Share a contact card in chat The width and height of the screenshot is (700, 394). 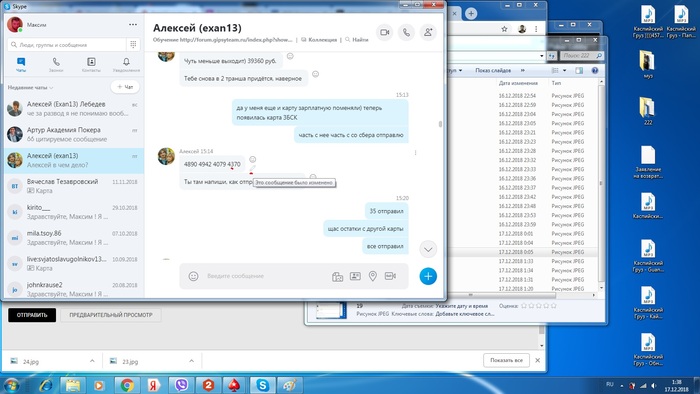355,276
